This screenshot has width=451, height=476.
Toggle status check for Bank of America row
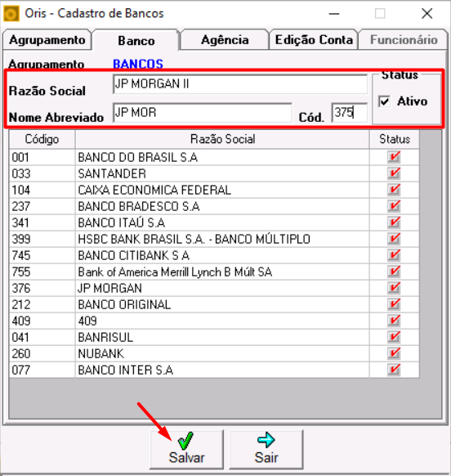[394, 272]
